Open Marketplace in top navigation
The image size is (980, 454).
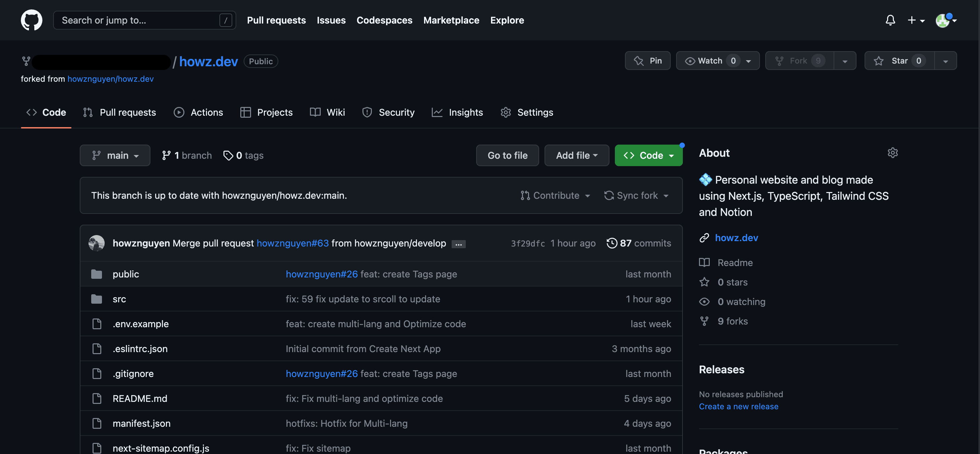451,20
